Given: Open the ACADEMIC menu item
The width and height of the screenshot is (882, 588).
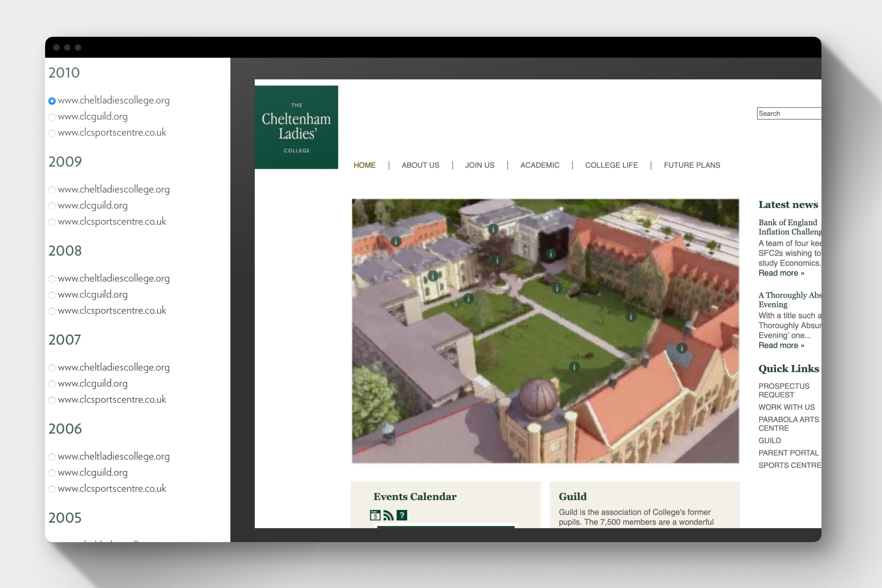Looking at the screenshot, I should pos(540,165).
